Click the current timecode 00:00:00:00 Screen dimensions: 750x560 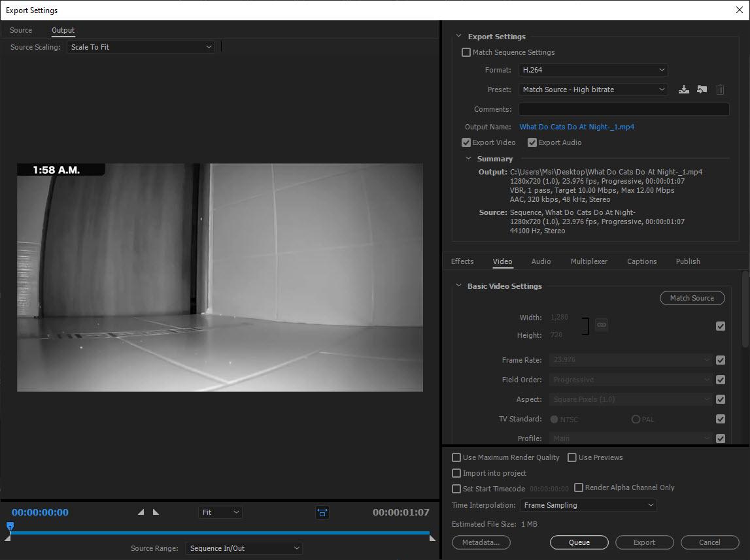tap(40, 512)
